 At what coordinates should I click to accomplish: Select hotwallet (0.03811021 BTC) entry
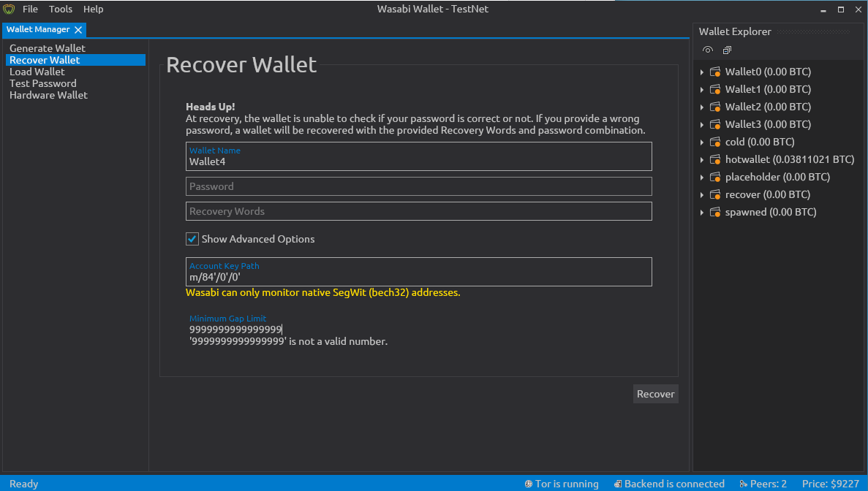click(x=790, y=160)
